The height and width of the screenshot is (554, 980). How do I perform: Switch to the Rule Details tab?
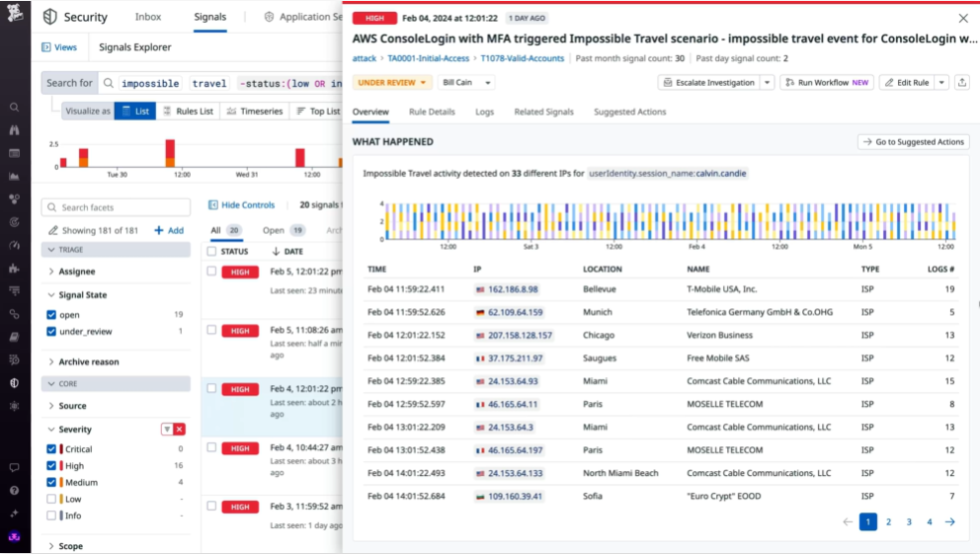(432, 112)
